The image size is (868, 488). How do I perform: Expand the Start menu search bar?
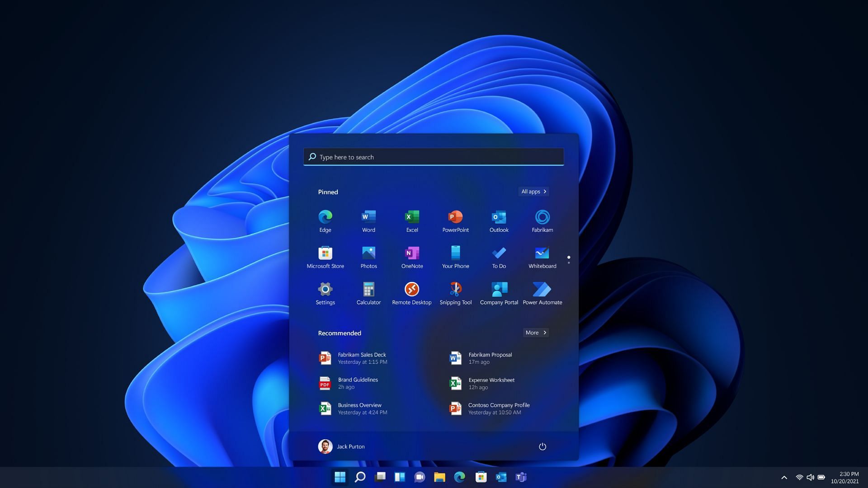tap(434, 156)
